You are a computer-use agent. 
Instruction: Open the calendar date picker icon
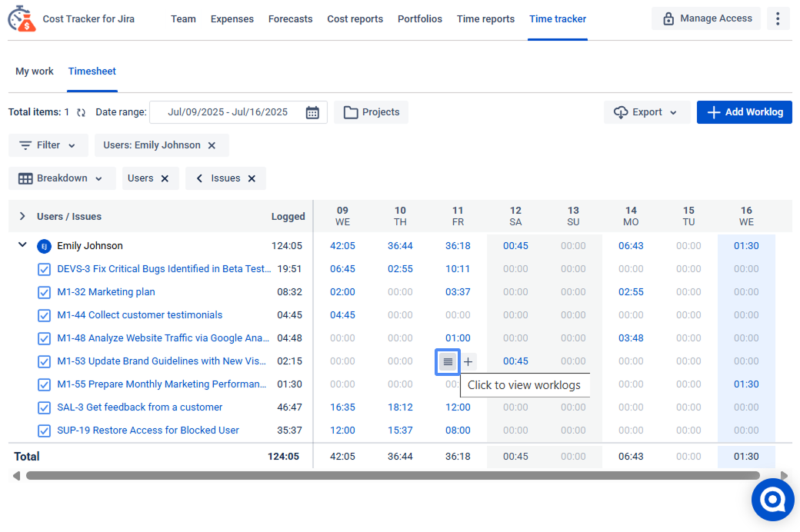(312, 112)
